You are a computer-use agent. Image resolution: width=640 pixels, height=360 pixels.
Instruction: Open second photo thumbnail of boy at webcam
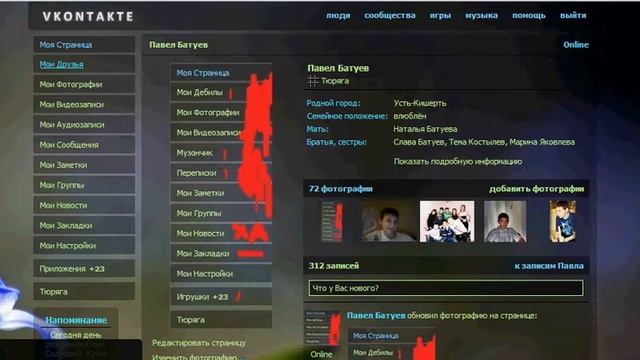pos(389,222)
